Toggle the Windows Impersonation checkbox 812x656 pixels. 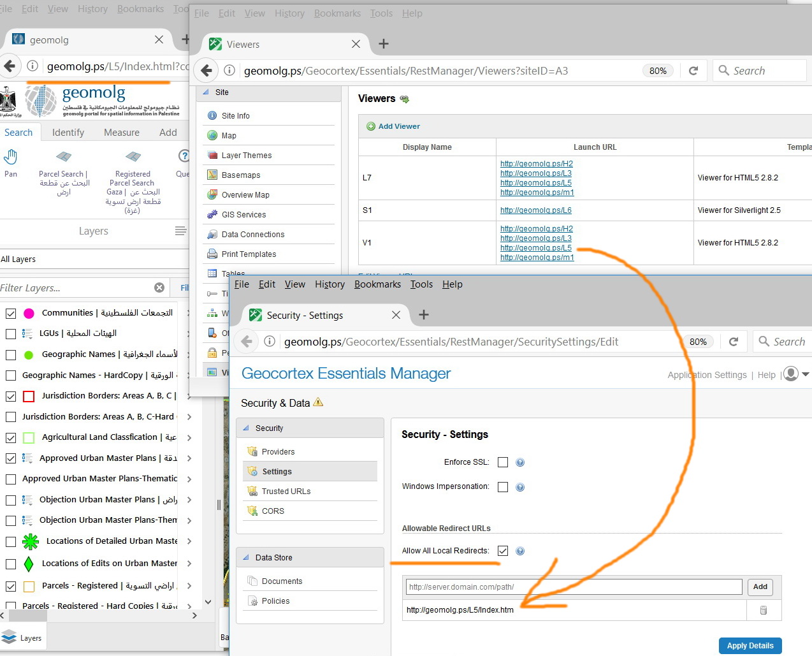(x=503, y=487)
